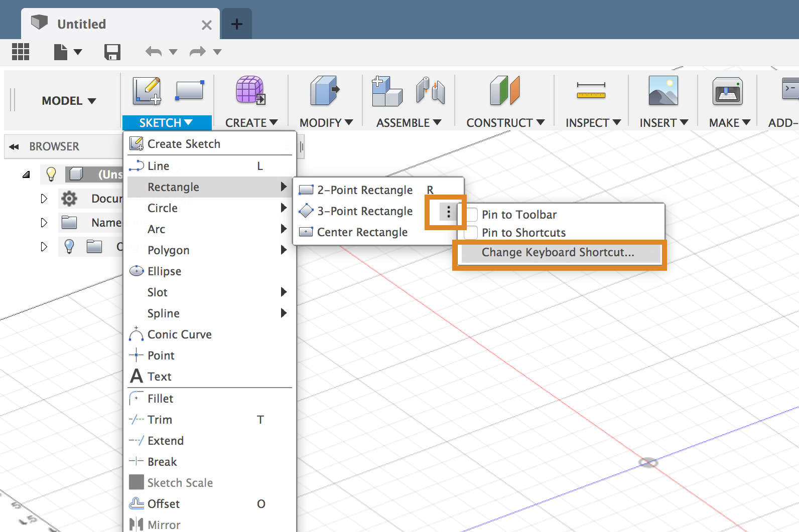The image size is (799, 532).
Task: Select Ellipse from Sketch menu
Action: 210,271
